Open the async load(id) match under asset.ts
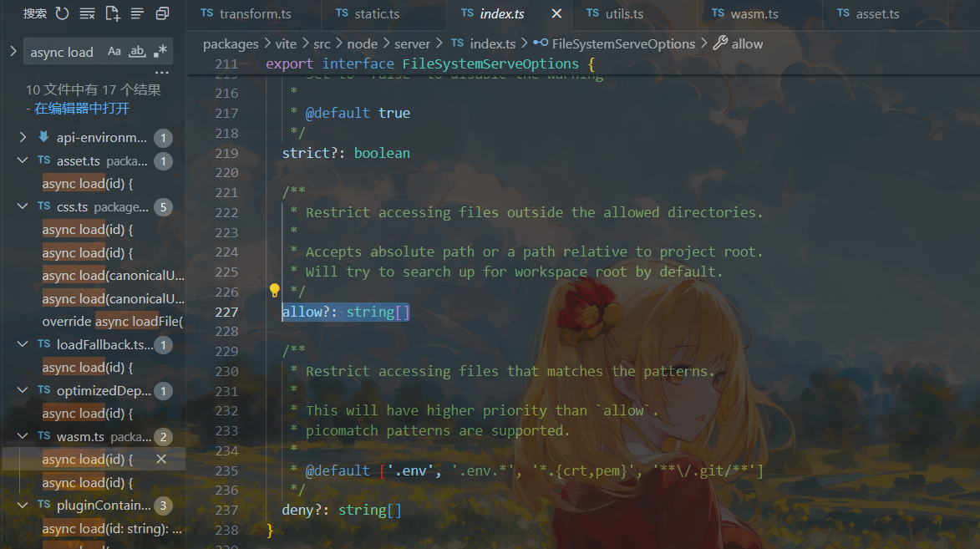This screenshot has height=549, width=980. [x=88, y=184]
